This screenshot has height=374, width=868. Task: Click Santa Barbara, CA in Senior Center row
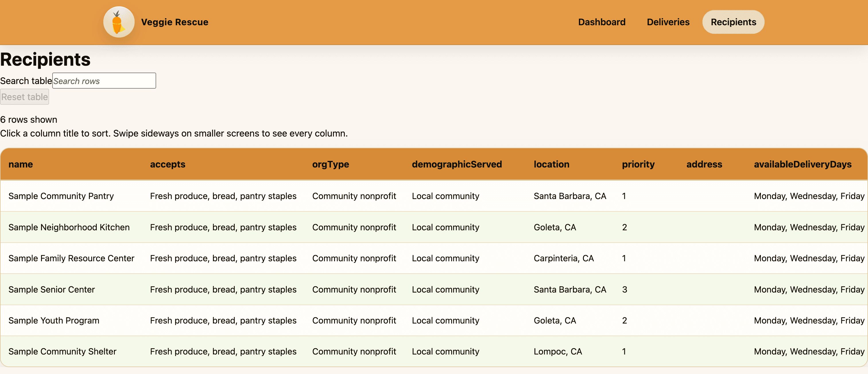(x=570, y=289)
